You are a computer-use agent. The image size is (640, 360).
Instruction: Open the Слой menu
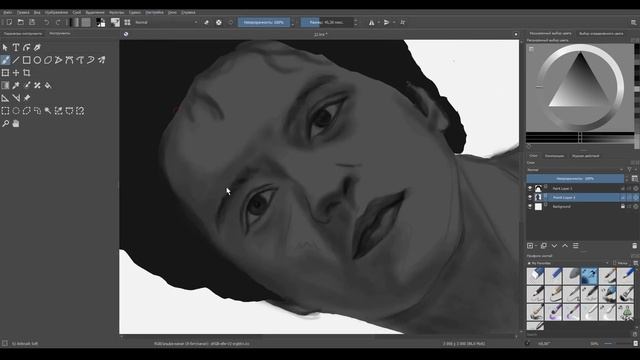click(x=76, y=12)
